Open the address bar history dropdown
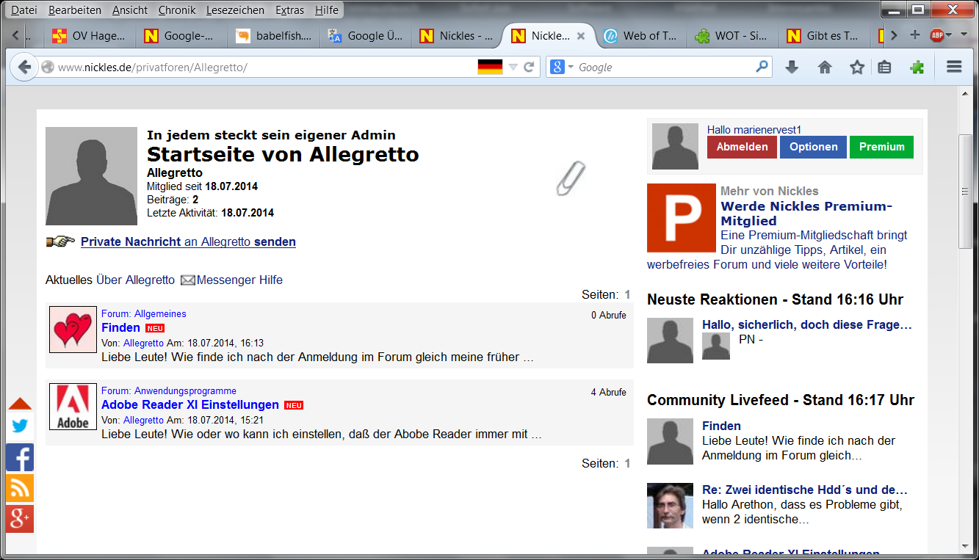 tap(513, 68)
